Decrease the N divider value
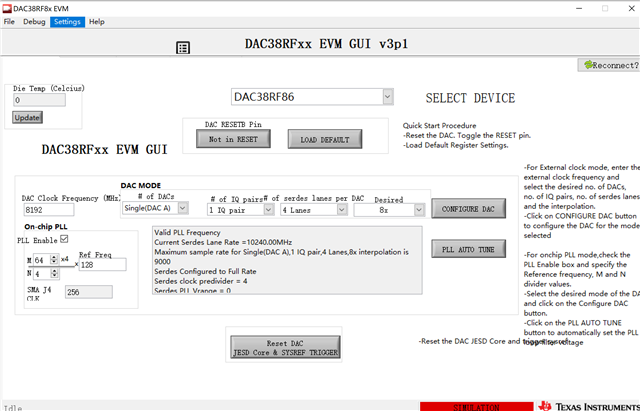The width and height of the screenshot is (640, 411). (54, 276)
